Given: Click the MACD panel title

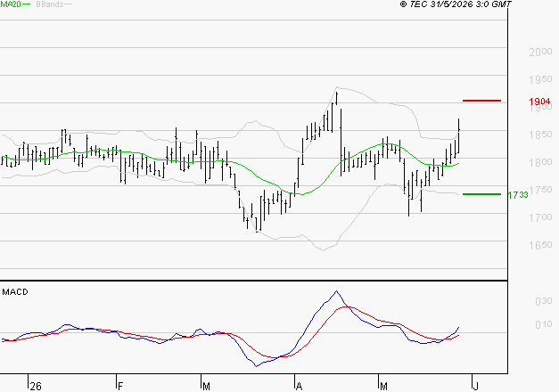Looking at the screenshot, I should tap(15, 292).
